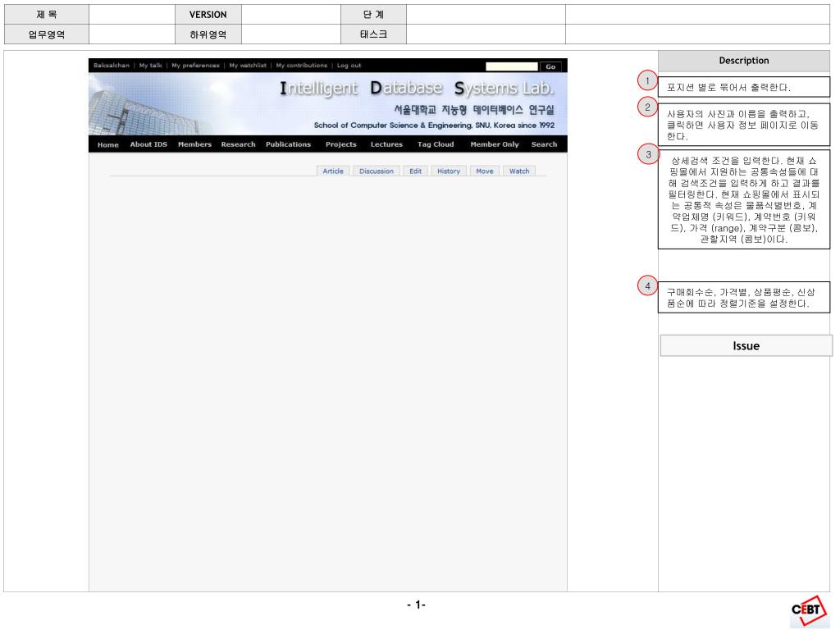The height and width of the screenshot is (630, 840).
Task: Click the VERSION header cell
Action: coord(208,15)
